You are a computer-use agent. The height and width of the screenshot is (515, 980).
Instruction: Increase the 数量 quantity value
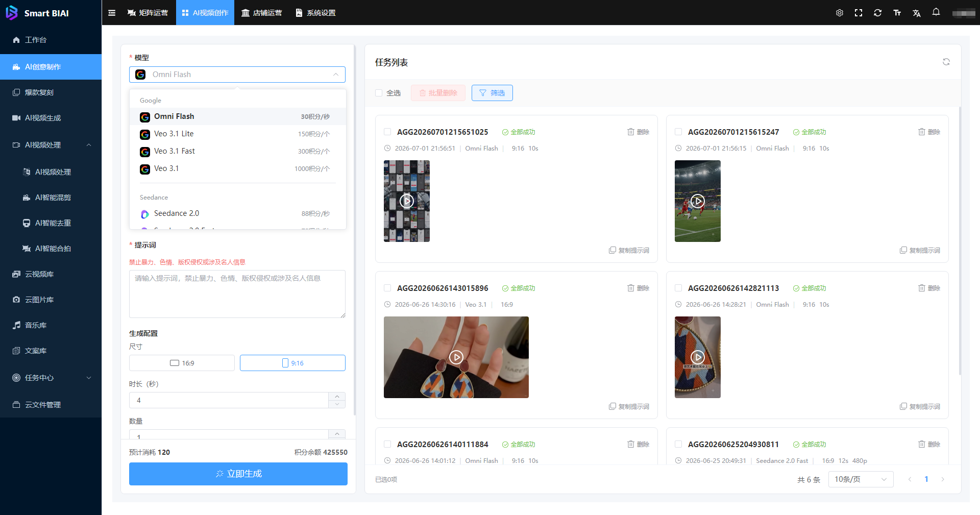337,434
